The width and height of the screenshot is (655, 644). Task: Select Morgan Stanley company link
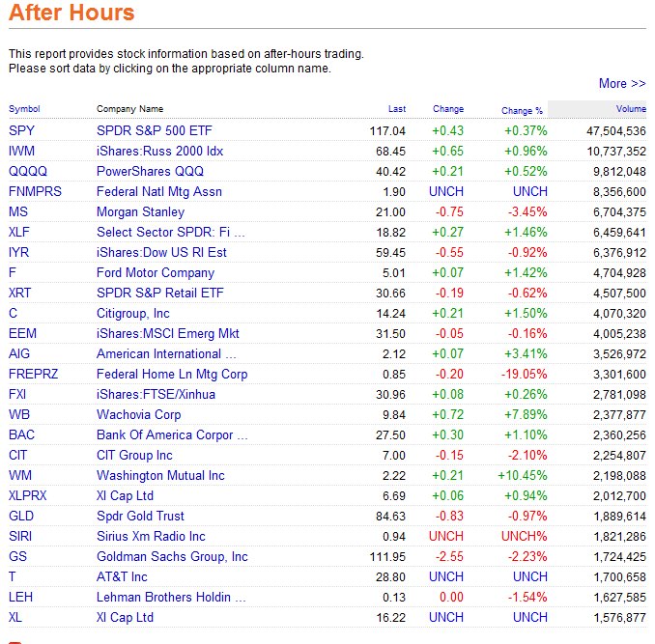coord(140,211)
